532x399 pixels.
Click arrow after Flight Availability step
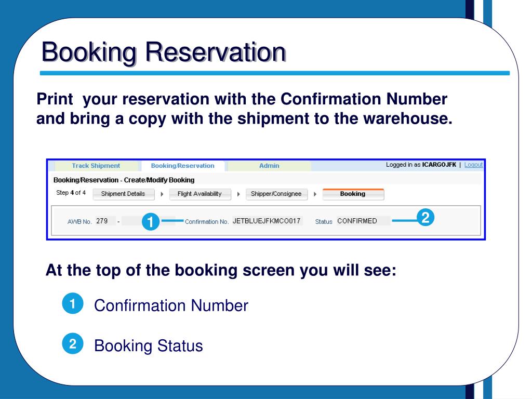(x=238, y=194)
